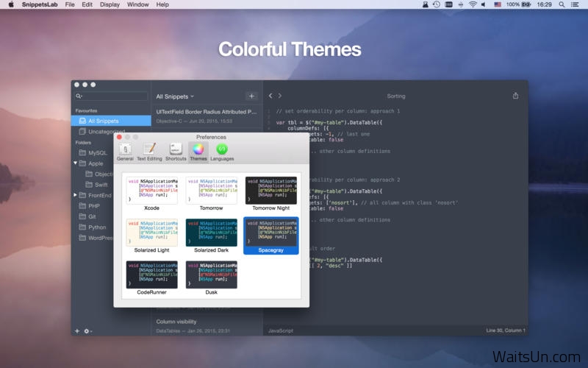Click the Spotlight search icon
588x368 pixels.
click(562, 4)
